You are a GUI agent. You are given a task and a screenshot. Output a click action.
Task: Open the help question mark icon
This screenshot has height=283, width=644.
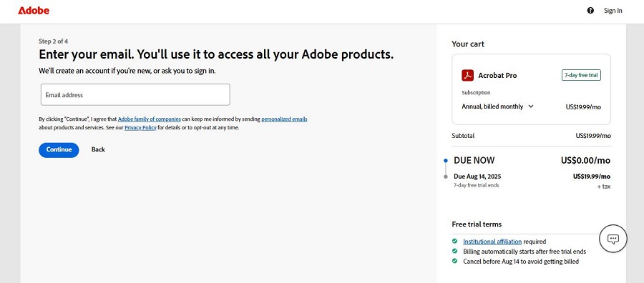coord(590,11)
